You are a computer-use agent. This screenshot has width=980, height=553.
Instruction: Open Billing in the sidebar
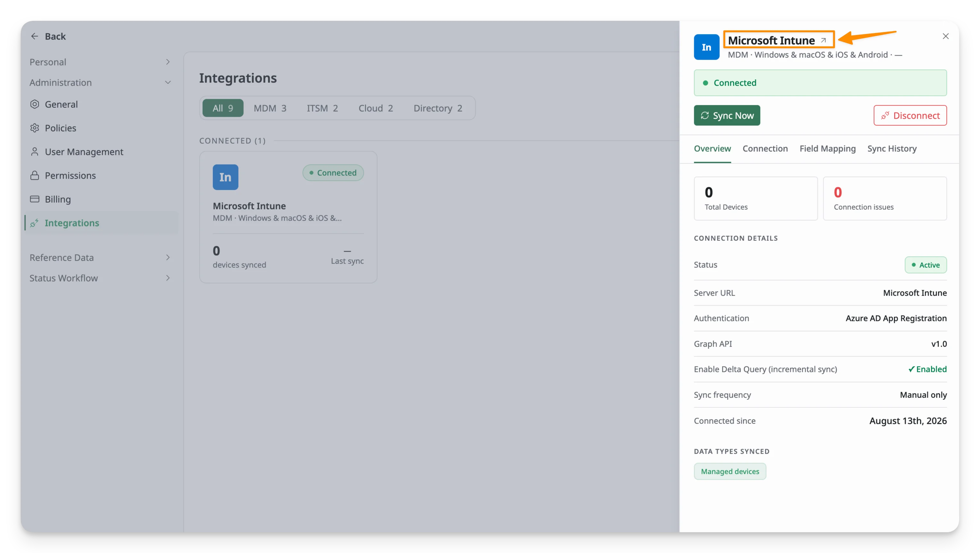(101, 199)
